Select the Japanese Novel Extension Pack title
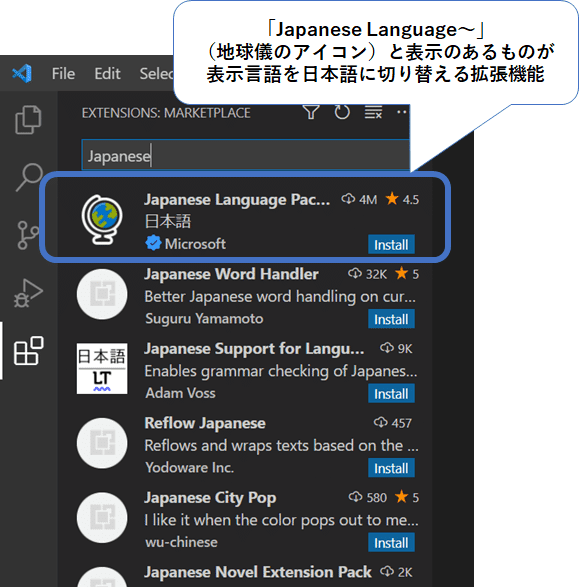The image size is (579, 587). click(x=258, y=572)
